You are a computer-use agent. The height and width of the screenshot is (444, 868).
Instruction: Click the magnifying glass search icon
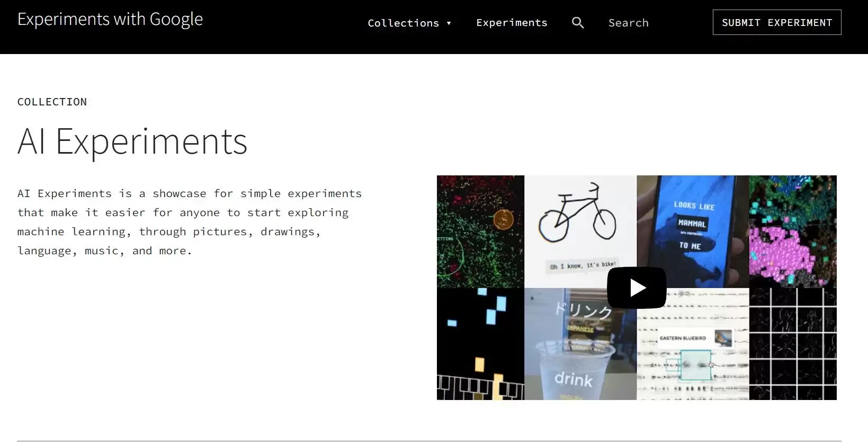[x=578, y=23]
